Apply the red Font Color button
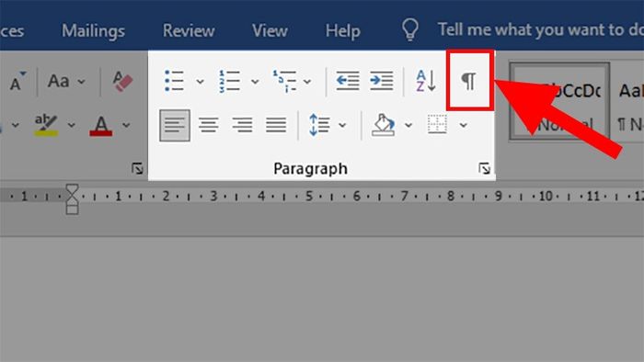 pyautogui.click(x=101, y=125)
